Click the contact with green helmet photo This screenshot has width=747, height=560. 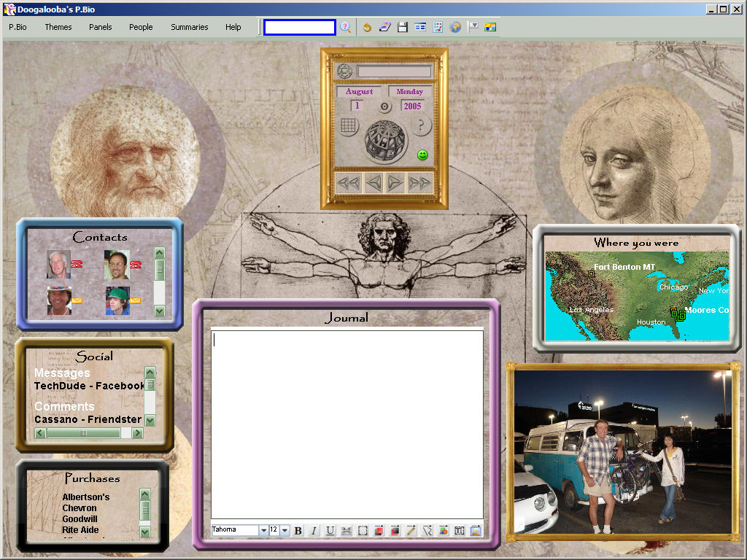point(117,300)
